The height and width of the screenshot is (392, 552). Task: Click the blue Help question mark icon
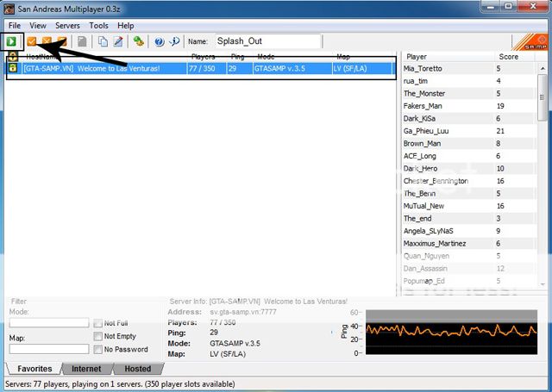pyautogui.click(x=159, y=40)
